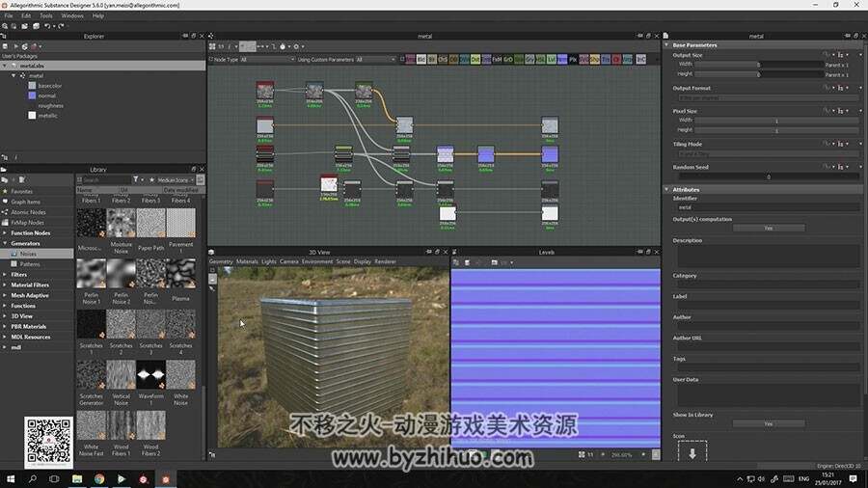
Task: Open the Tiling Mode dropdown
Action: tap(769, 153)
